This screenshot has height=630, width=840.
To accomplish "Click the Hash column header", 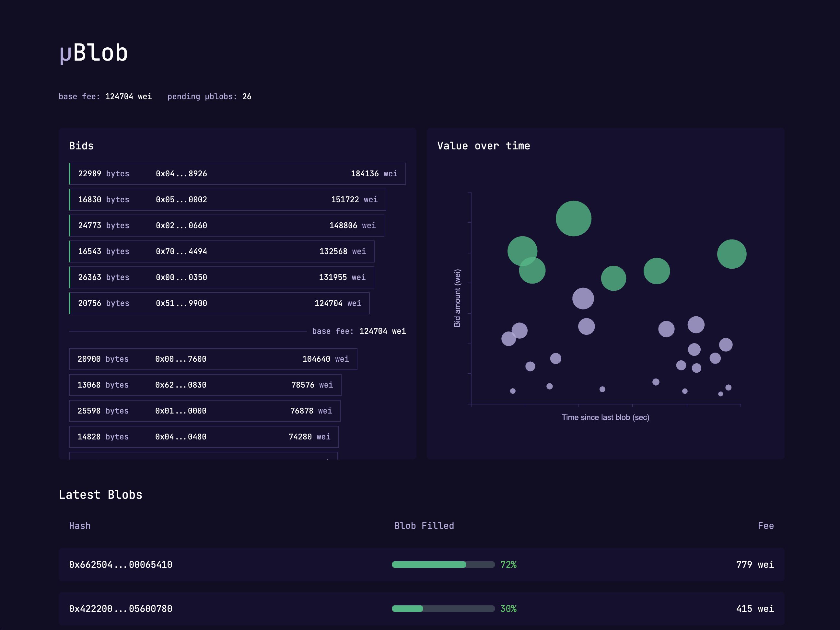I will click(80, 526).
